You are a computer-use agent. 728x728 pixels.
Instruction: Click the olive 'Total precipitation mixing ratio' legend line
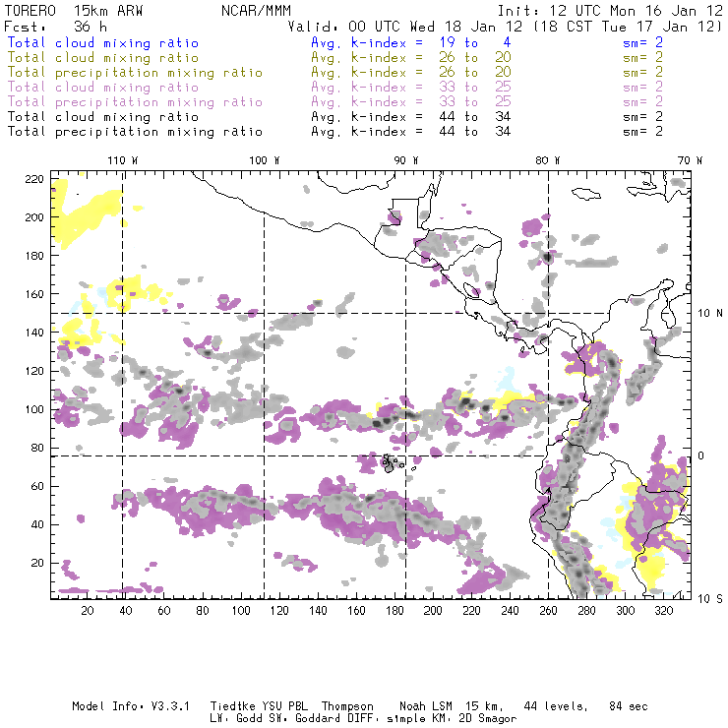[135, 73]
